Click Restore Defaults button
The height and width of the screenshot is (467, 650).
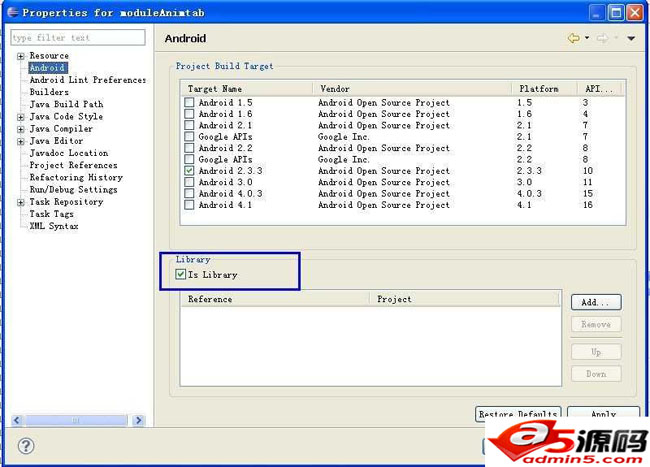(518, 414)
